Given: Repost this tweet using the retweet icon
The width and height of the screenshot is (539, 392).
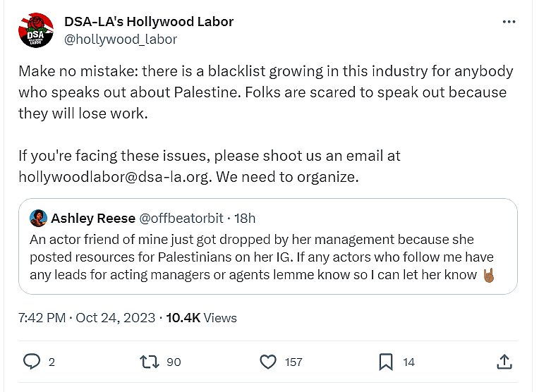Looking at the screenshot, I should coord(149,362).
